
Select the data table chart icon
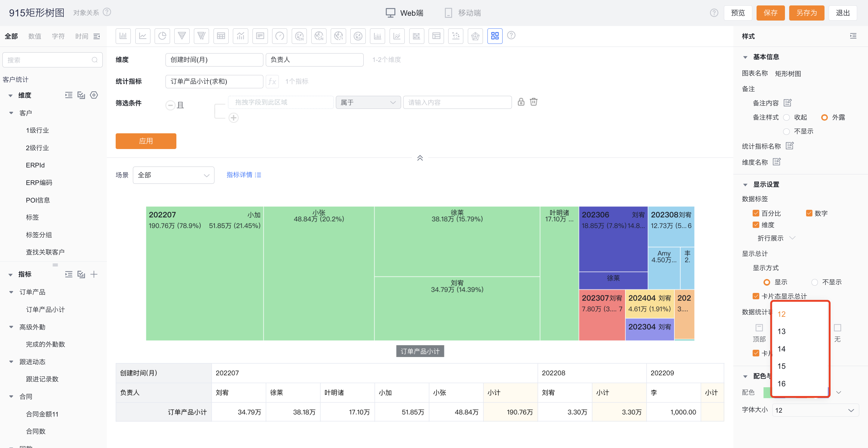coord(221,36)
